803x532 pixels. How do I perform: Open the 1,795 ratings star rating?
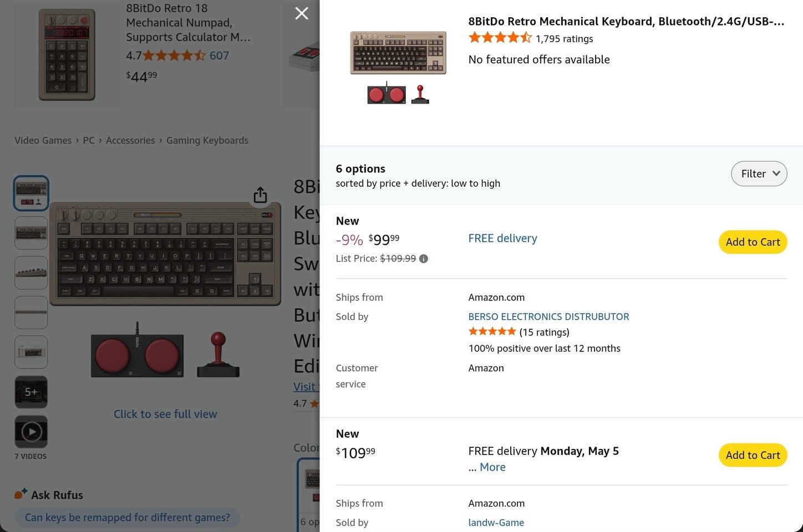[x=500, y=38]
